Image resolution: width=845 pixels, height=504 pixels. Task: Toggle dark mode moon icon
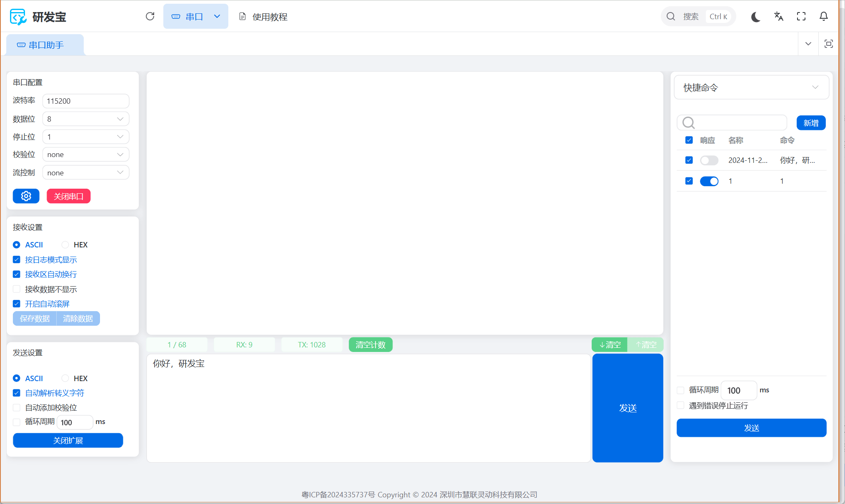[756, 17]
